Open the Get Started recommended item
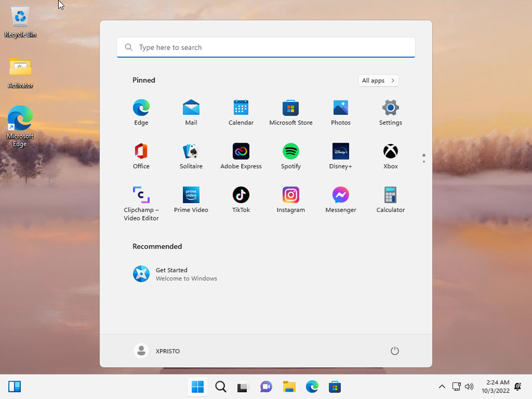Image resolution: width=532 pixels, height=399 pixels. tap(175, 274)
